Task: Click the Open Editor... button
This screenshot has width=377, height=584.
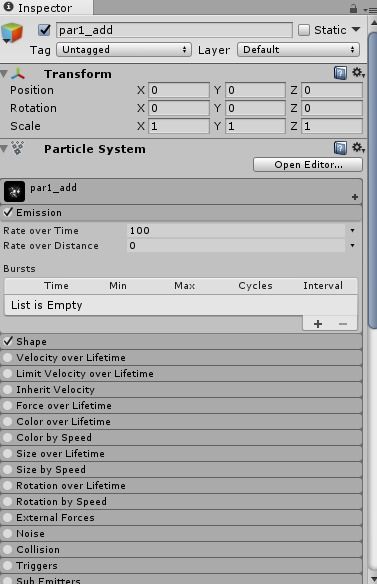Action: click(x=308, y=165)
